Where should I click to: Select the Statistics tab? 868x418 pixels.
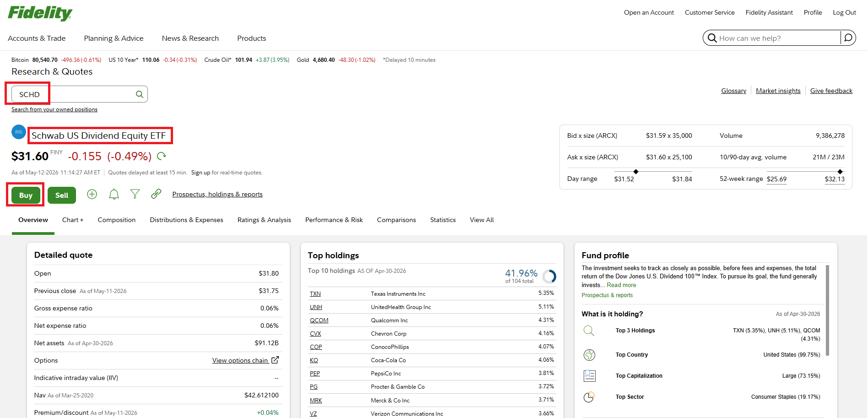coord(443,220)
